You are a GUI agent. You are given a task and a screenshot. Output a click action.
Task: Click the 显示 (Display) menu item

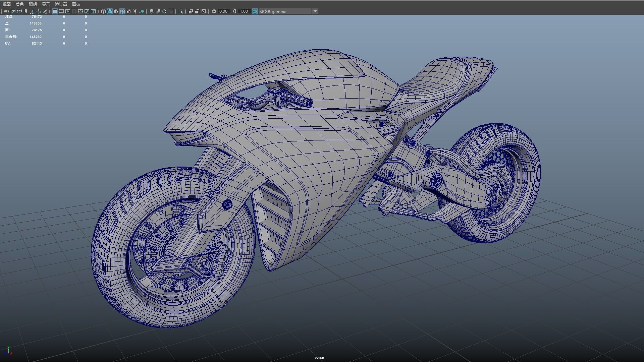(46, 4)
